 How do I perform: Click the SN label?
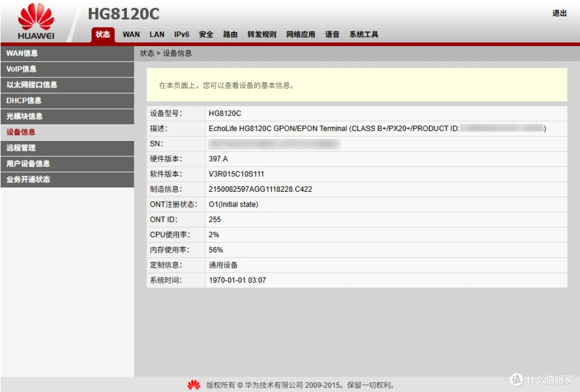pos(156,144)
